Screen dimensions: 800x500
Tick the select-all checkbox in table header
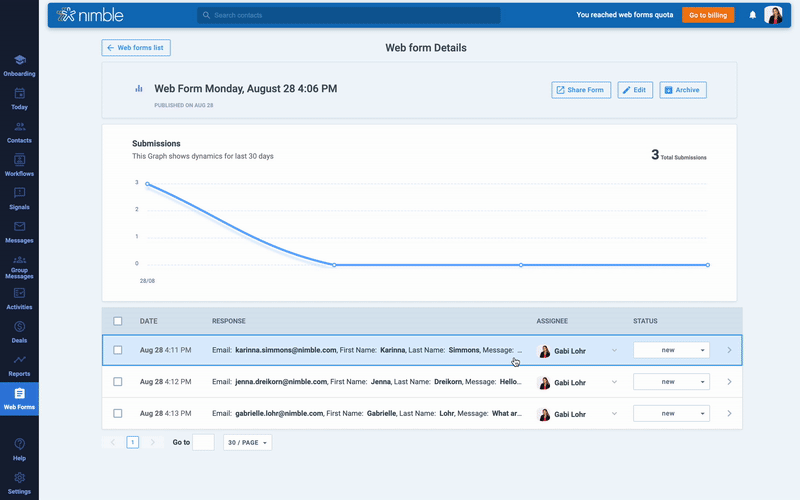coord(118,321)
